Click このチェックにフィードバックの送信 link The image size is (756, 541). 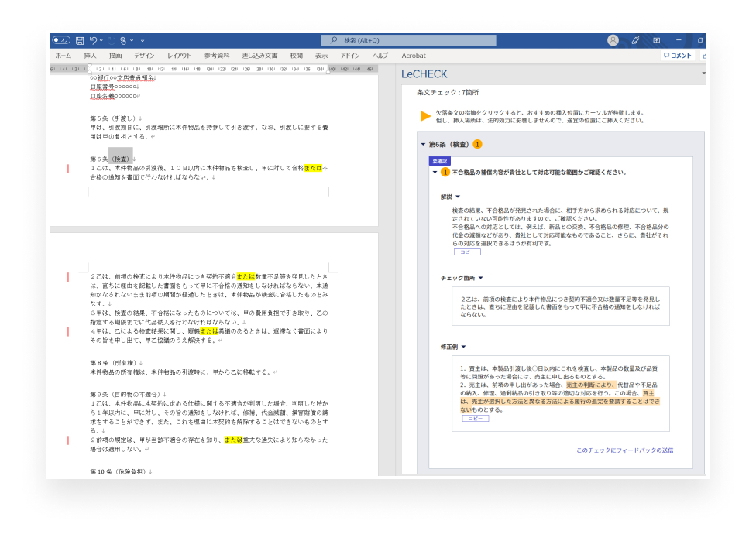pyautogui.click(x=625, y=450)
